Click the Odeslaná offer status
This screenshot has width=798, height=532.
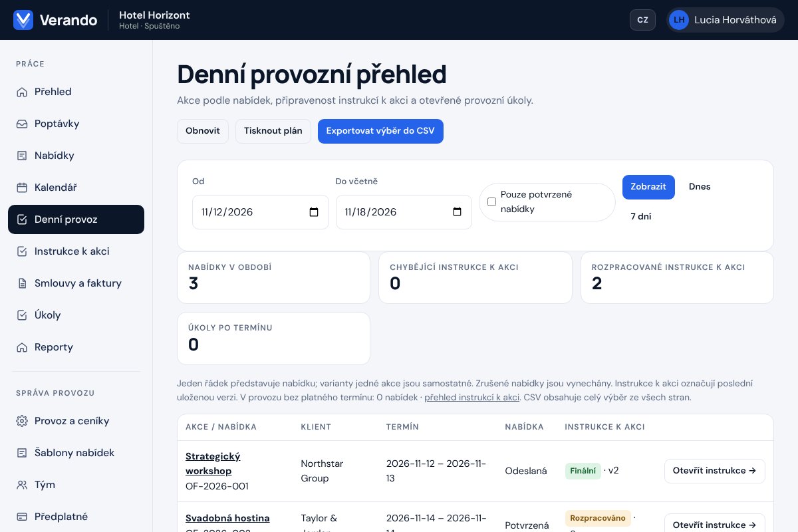click(x=526, y=471)
